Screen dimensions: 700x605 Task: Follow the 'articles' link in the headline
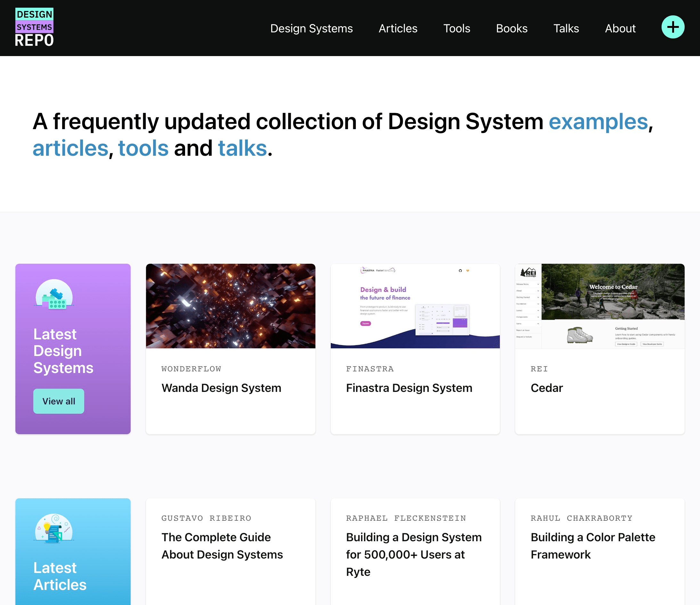(70, 148)
